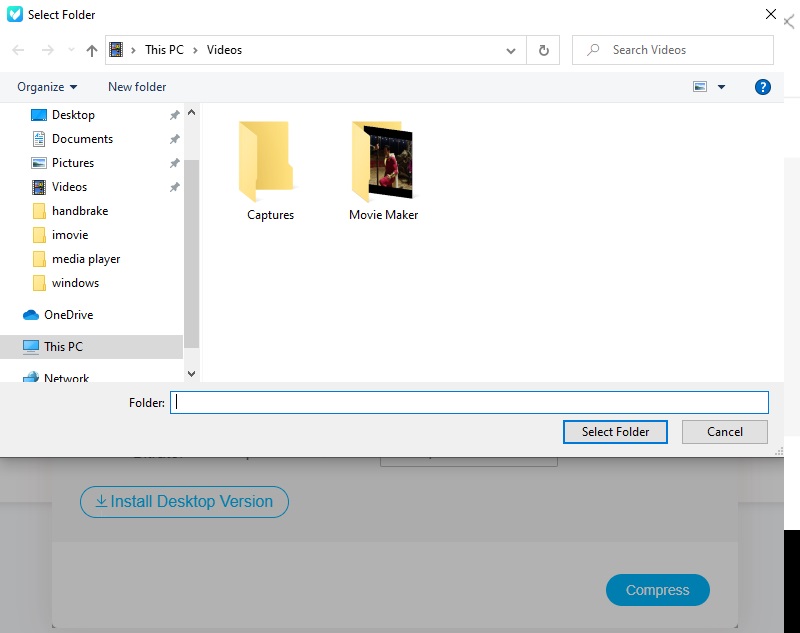
Task: Open the Movie Maker folder thumbnail
Action: click(383, 160)
